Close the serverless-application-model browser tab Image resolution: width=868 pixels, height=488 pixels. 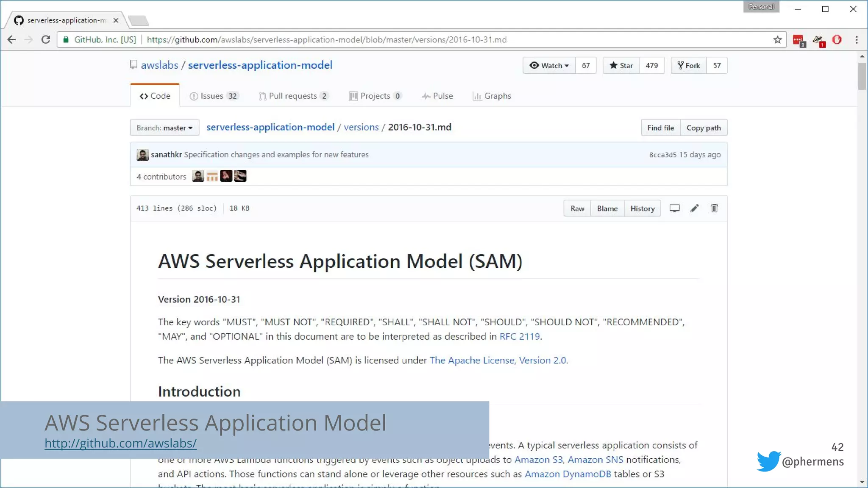point(116,20)
